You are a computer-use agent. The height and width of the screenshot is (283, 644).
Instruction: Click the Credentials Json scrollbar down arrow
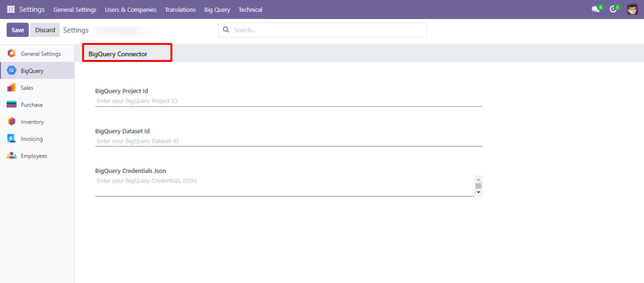[479, 193]
